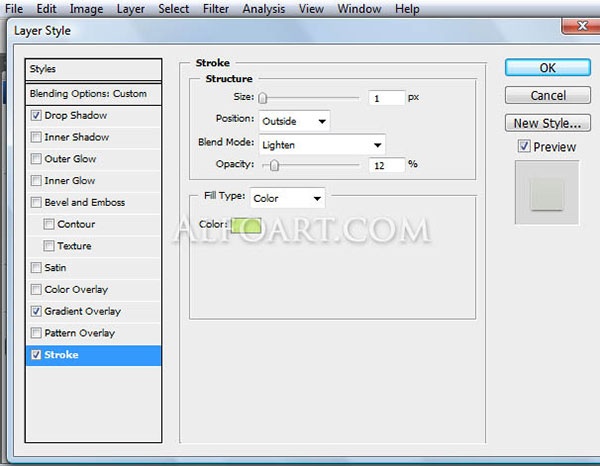This screenshot has height=466, width=600.
Task: Select the Bevel and Emboss label
Action: [x=85, y=202]
